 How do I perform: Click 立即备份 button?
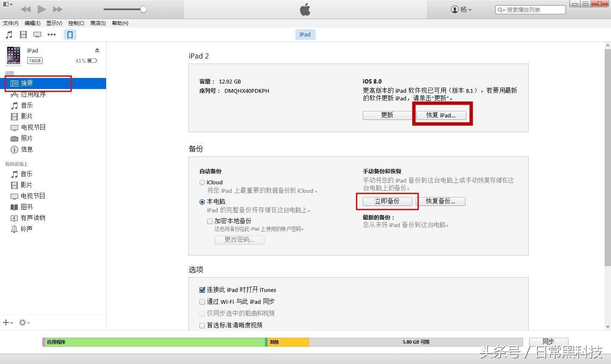[387, 201]
